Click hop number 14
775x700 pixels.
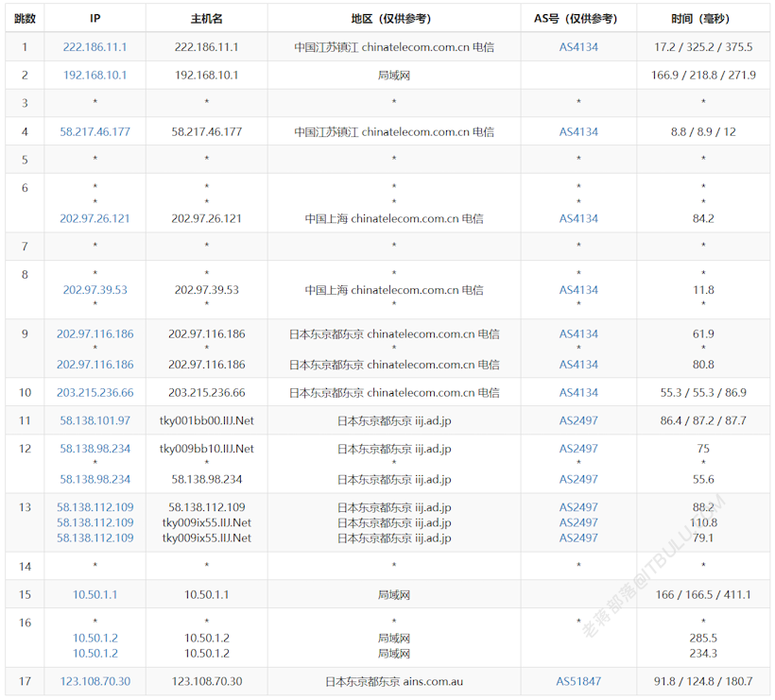tap(25, 566)
